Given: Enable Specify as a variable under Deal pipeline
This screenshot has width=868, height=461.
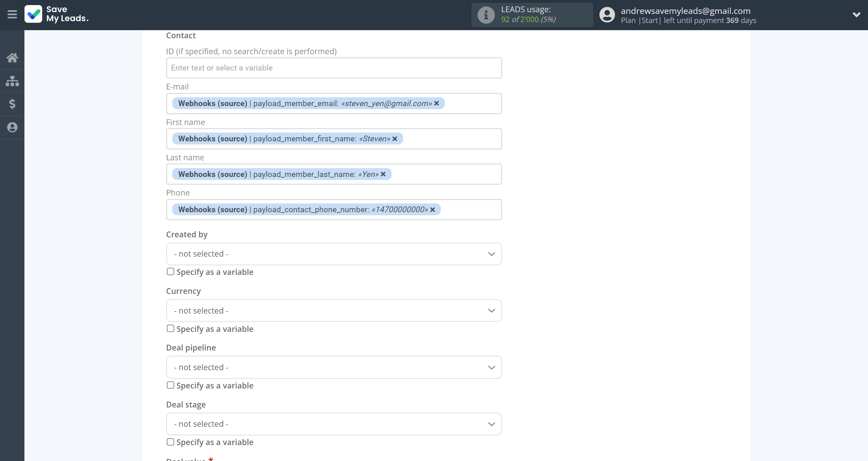Looking at the screenshot, I should click(x=171, y=385).
